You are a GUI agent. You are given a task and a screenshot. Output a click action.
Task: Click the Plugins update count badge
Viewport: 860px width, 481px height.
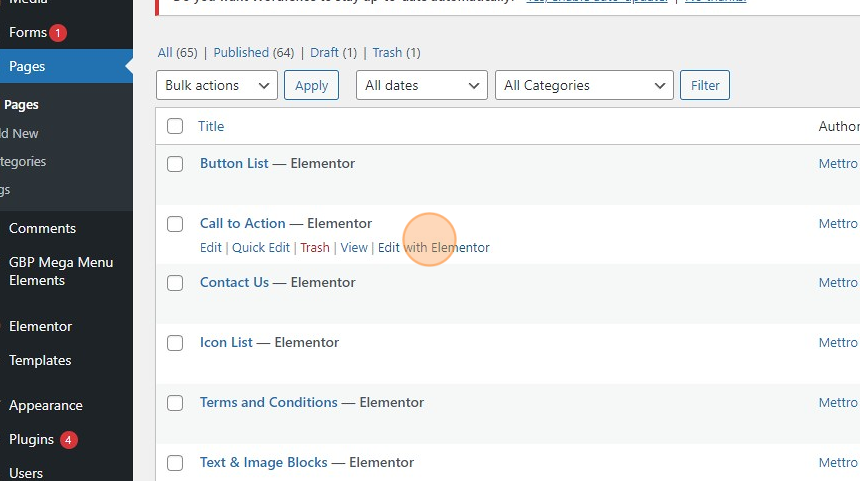point(68,440)
